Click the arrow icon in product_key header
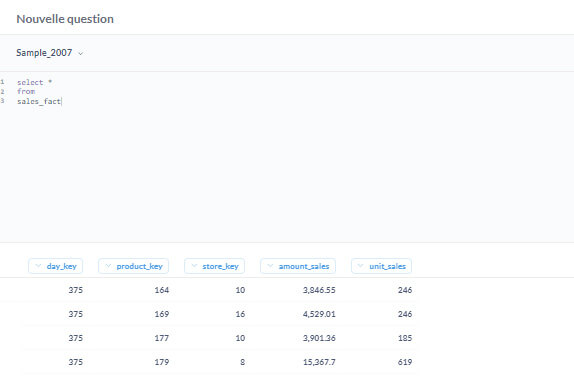The width and height of the screenshot is (574, 376). (x=108, y=266)
